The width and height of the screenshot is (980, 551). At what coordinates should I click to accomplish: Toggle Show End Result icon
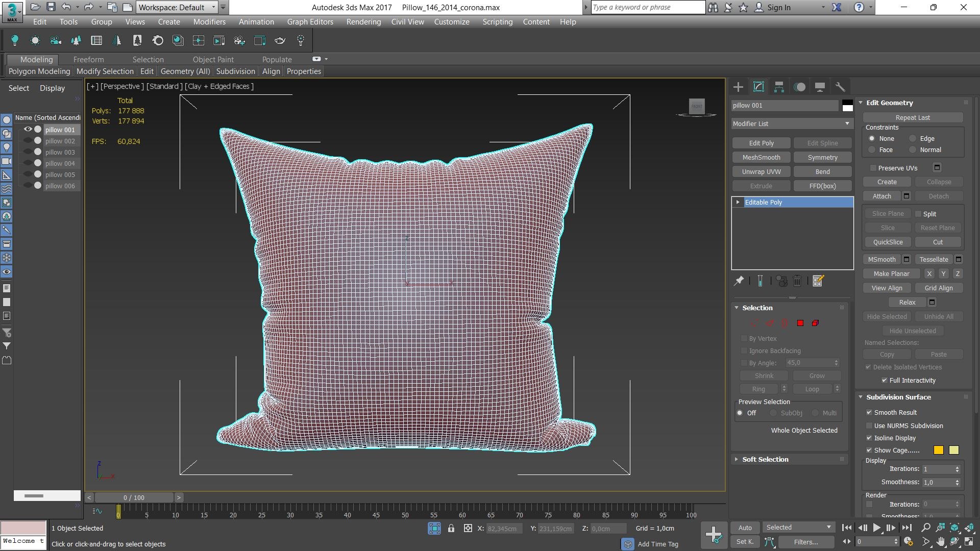click(x=760, y=281)
